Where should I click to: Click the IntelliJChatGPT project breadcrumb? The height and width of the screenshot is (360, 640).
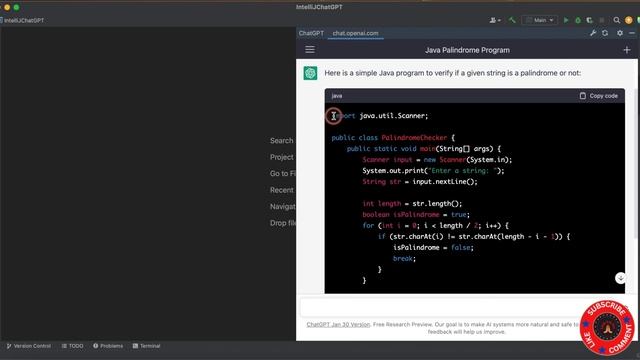[x=22, y=20]
